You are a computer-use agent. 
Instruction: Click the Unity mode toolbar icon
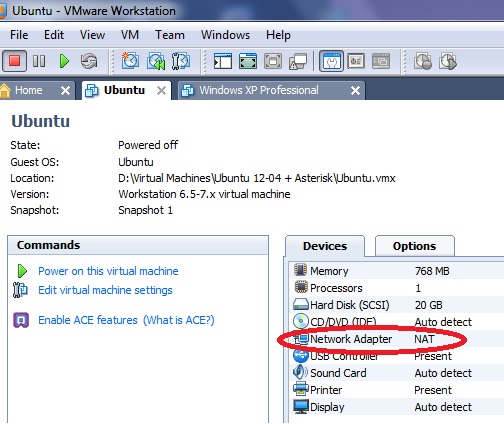pyautogui.click(x=298, y=62)
